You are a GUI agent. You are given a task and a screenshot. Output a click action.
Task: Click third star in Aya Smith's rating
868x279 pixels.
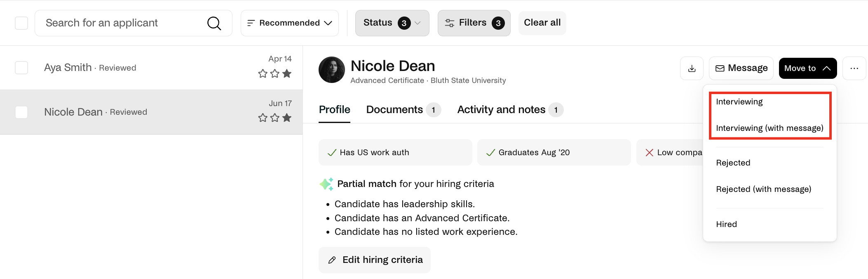[x=287, y=74]
